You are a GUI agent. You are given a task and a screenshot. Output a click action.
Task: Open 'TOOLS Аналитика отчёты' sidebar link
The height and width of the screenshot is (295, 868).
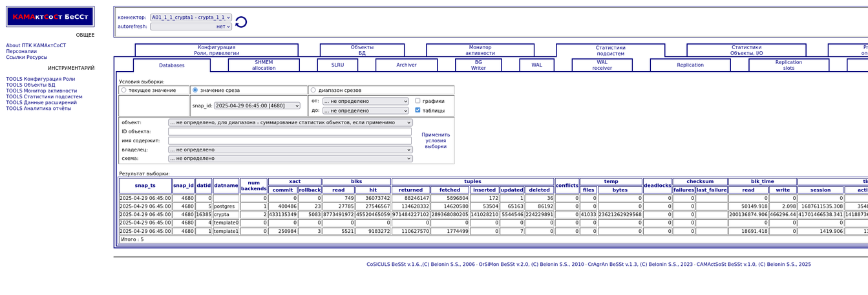(x=39, y=109)
